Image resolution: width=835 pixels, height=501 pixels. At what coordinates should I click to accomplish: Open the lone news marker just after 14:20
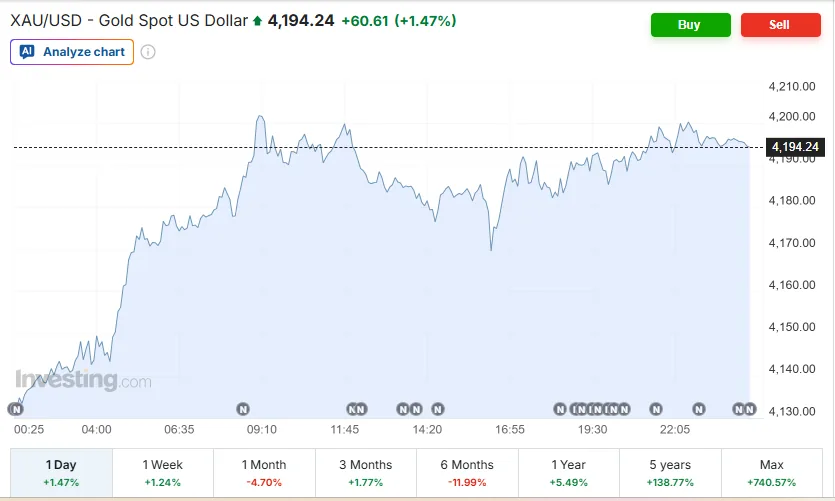click(438, 409)
